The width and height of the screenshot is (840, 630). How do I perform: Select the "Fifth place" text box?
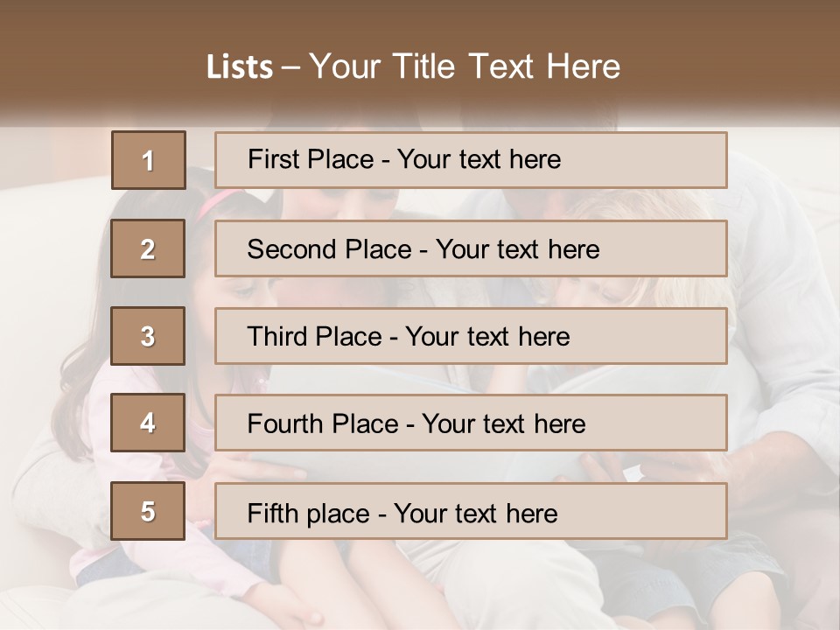point(471,511)
